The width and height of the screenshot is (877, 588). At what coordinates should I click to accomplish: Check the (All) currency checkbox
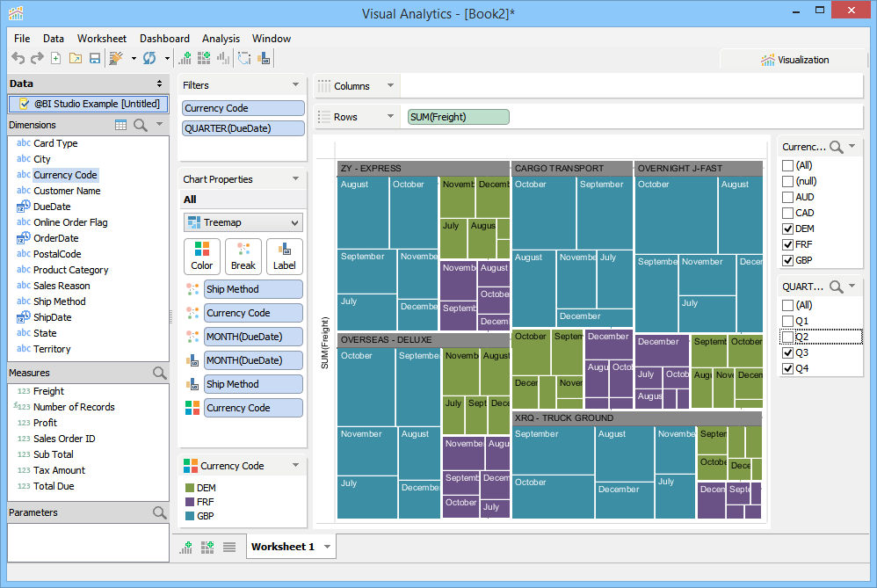click(787, 165)
